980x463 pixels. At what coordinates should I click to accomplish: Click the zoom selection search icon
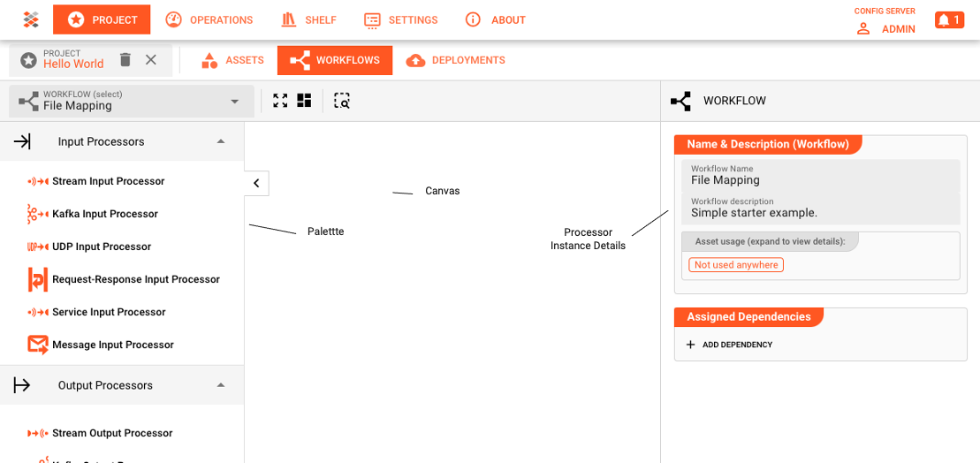click(x=342, y=101)
